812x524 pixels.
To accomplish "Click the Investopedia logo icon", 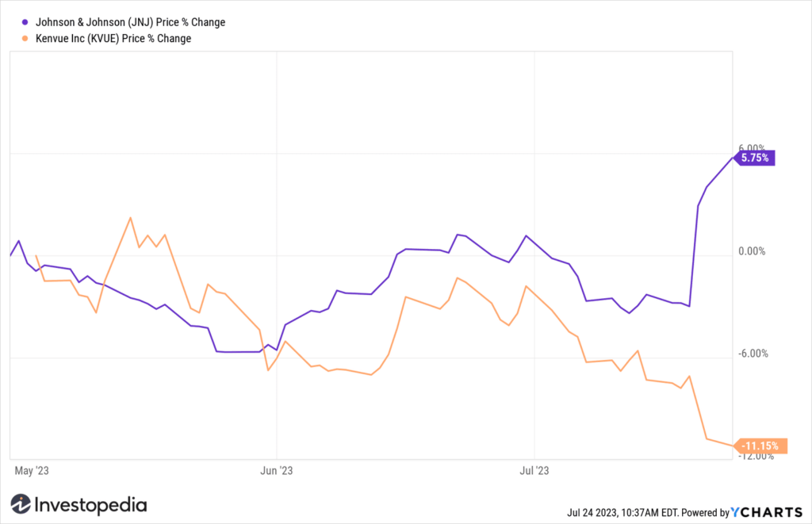I will (x=21, y=504).
